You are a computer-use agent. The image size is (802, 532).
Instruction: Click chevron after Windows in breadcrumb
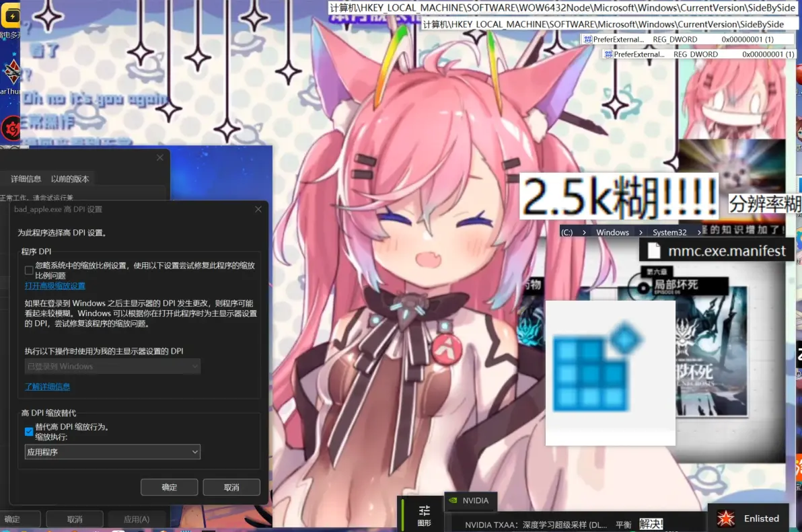[641, 232]
